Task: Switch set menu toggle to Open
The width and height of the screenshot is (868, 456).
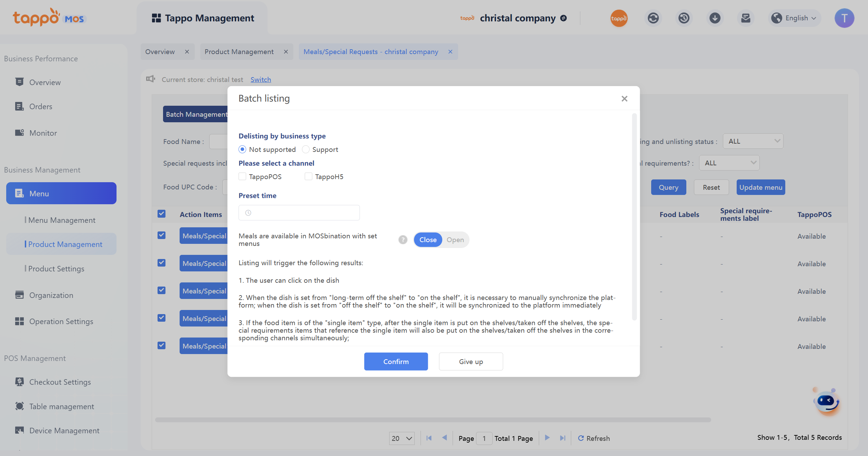Action: point(455,240)
